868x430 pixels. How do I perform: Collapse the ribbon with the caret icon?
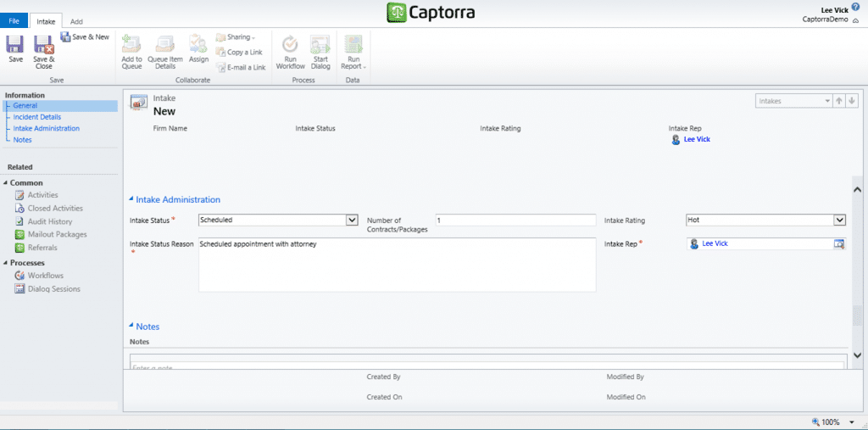[855, 20]
